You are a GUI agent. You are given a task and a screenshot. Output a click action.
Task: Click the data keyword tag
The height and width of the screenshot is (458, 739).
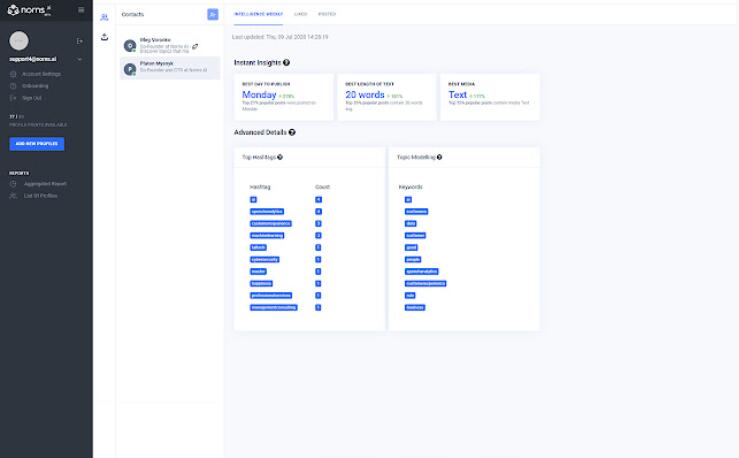coord(411,223)
